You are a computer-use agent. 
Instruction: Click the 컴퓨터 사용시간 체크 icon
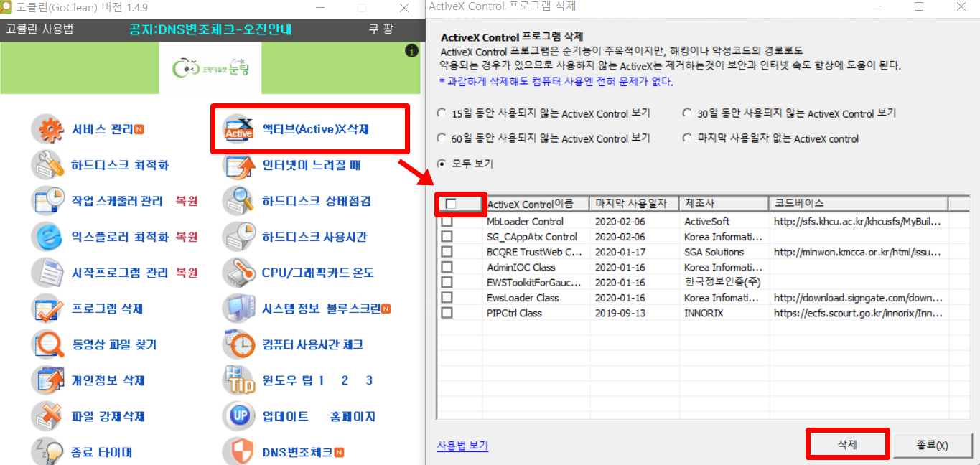click(x=239, y=344)
